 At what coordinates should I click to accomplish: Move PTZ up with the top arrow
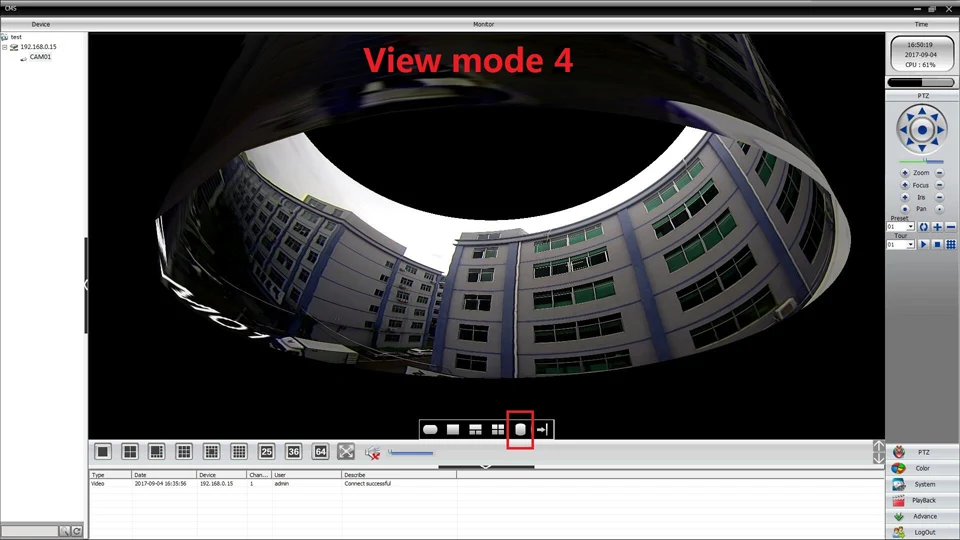[922, 111]
